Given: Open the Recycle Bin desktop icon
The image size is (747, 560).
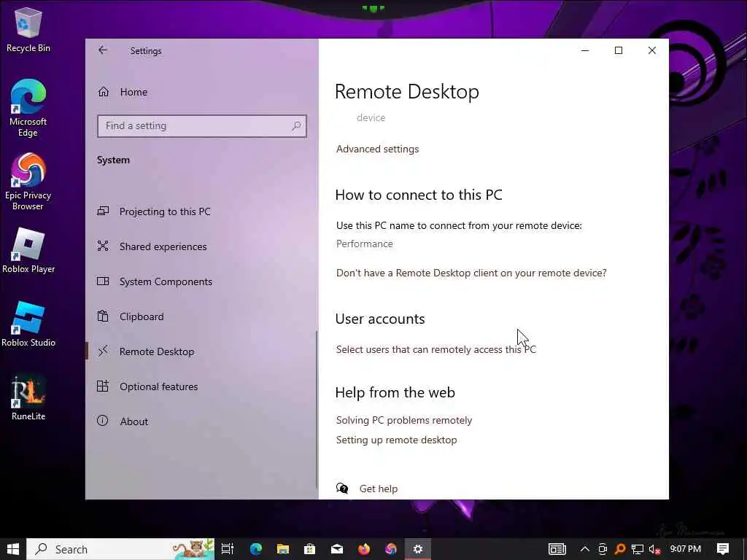Looking at the screenshot, I should [28, 29].
